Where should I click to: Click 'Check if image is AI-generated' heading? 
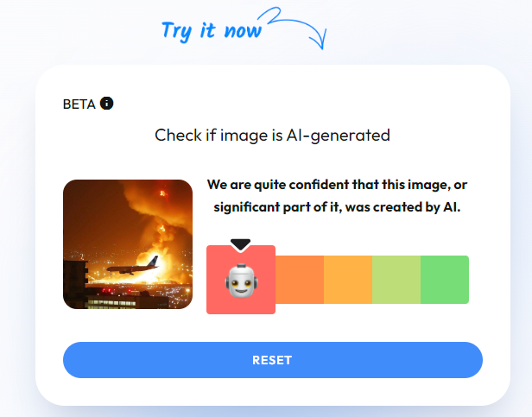(272, 136)
